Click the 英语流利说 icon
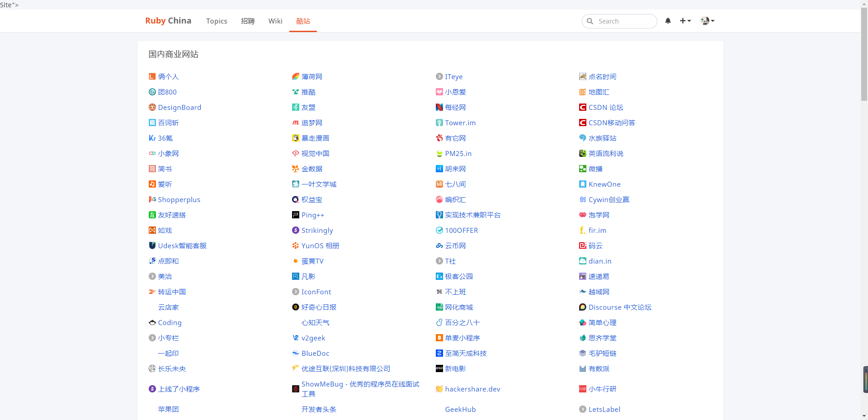868x420 pixels. point(583,153)
